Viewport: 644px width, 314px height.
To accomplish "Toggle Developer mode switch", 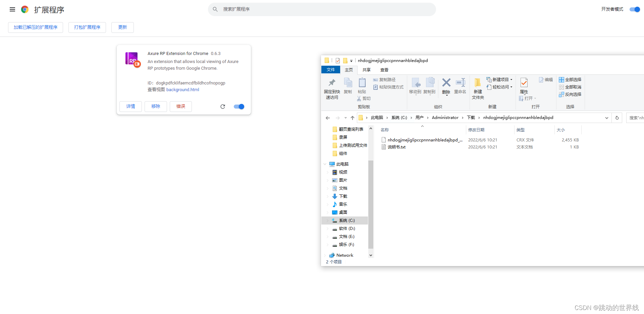I will [x=635, y=9].
